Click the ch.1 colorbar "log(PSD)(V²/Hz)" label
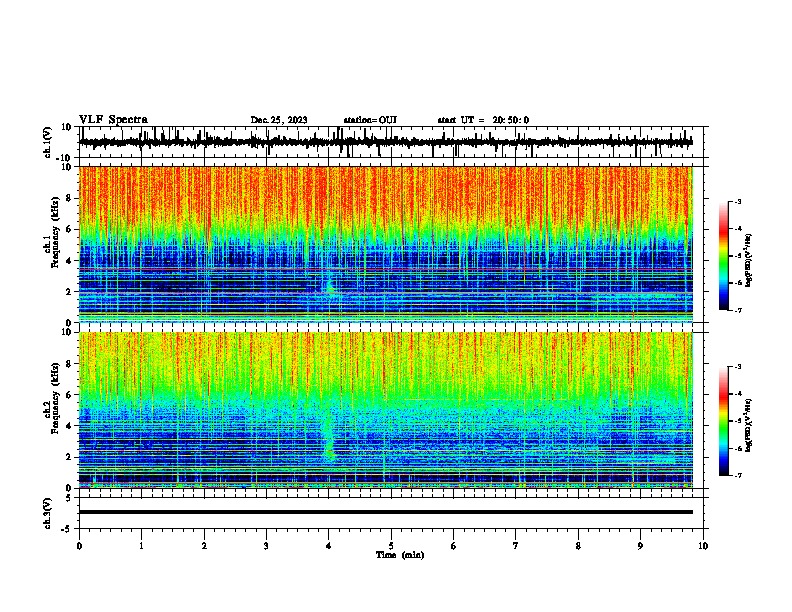The image size is (792, 612). tap(748, 260)
